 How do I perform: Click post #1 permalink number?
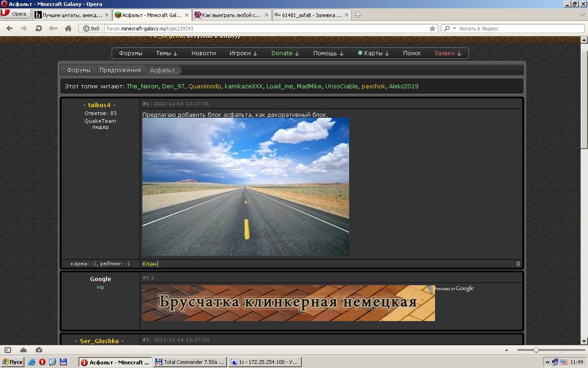coord(146,104)
